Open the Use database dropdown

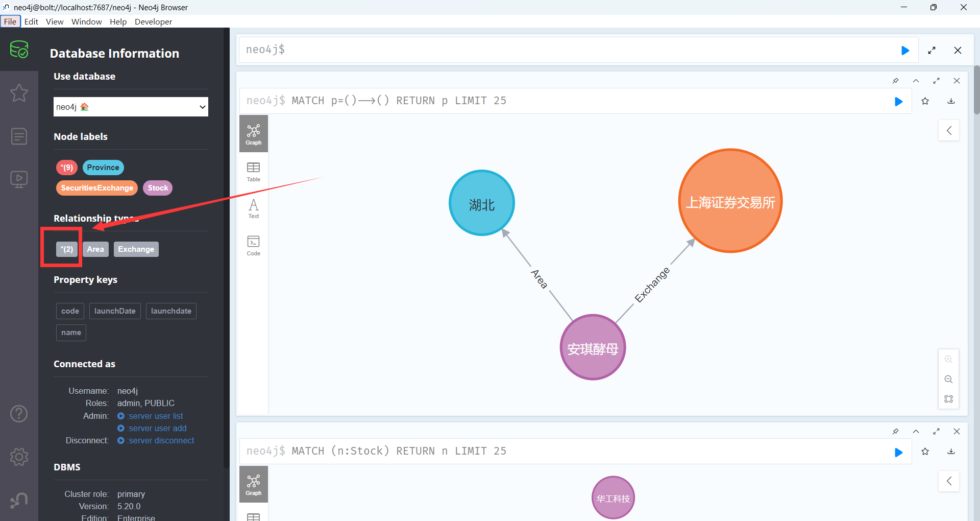pyautogui.click(x=131, y=107)
